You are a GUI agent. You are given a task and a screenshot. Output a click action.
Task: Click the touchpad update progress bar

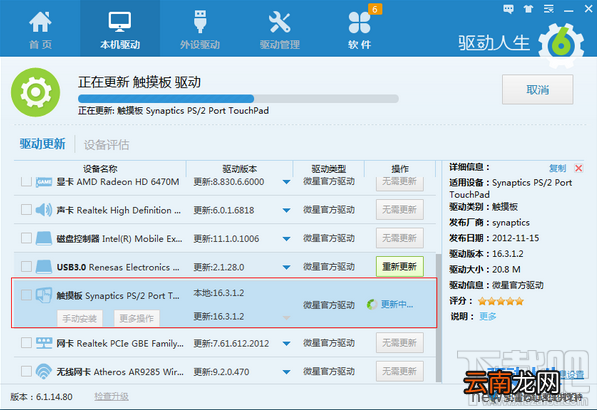pyautogui.click(x=238, y=99)
